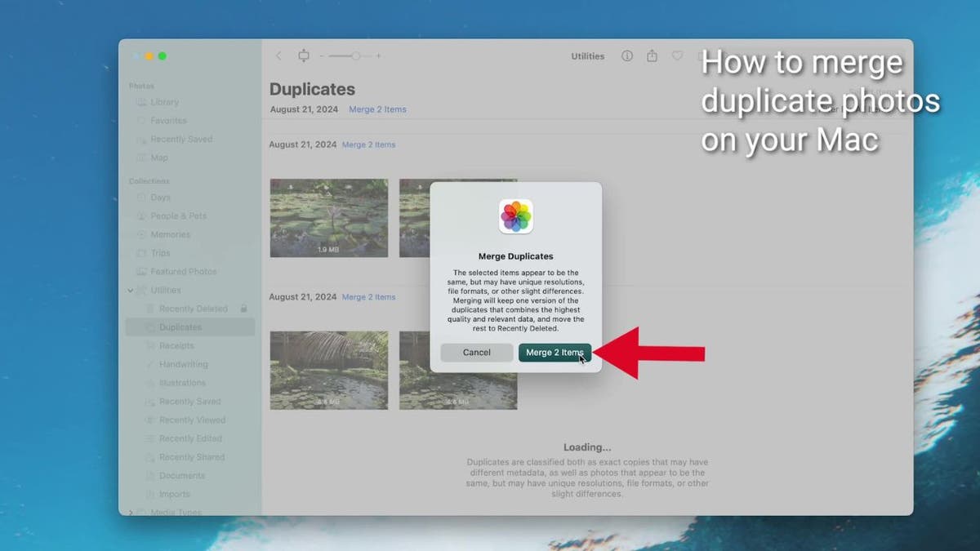Click the Photos app icon in dialog
The width and height of the screenshot is (980, 551).
click(x=516, y=216)
